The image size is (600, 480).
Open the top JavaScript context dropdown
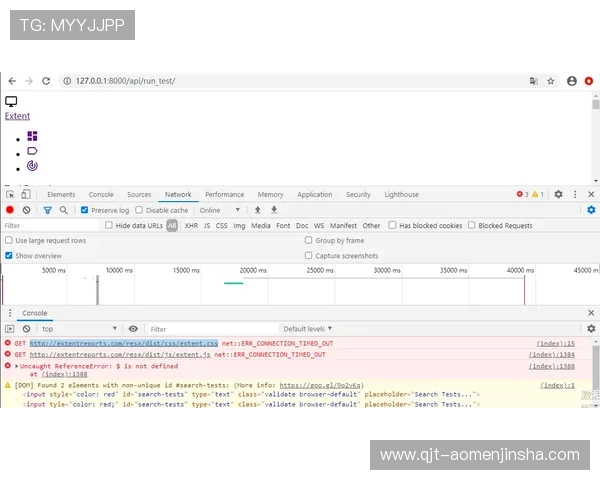coord(78,328)
